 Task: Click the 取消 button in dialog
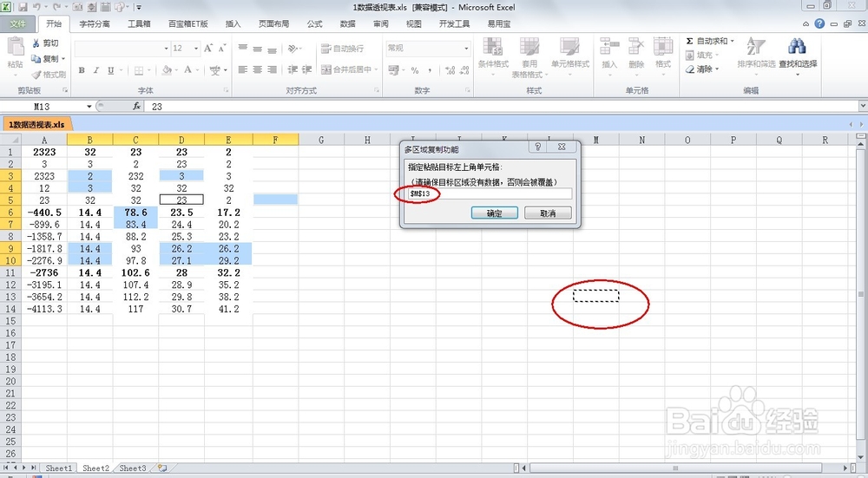point(548,213)
